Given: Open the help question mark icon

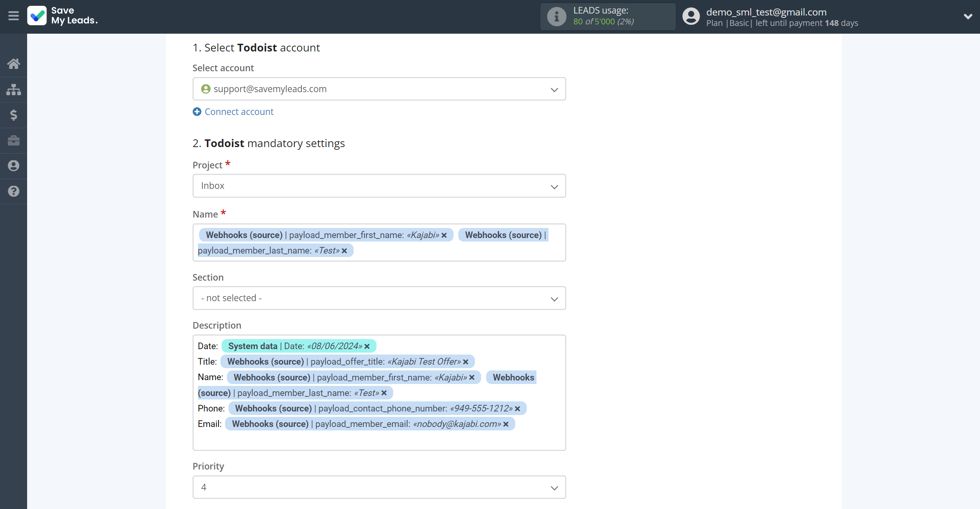Looking at the screenshot, I should pyautogui.click(x=14, y=191).
